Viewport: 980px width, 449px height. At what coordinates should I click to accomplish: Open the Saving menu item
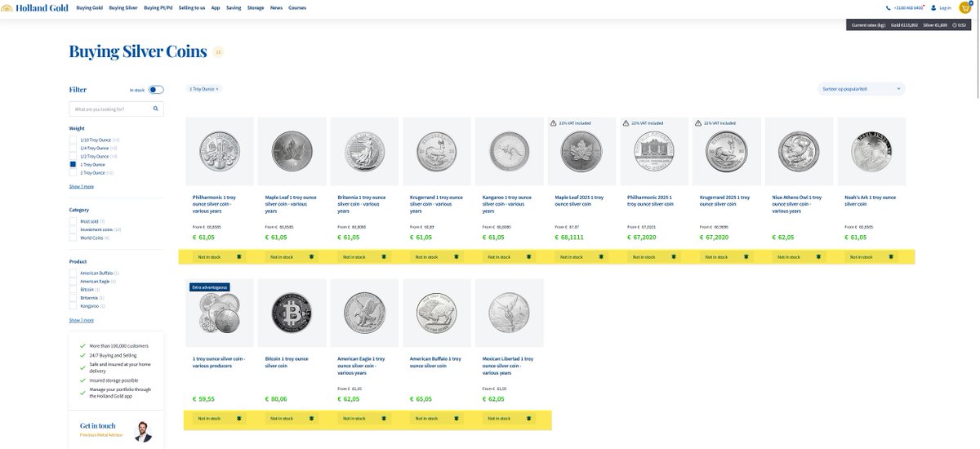tap(234, 7)
